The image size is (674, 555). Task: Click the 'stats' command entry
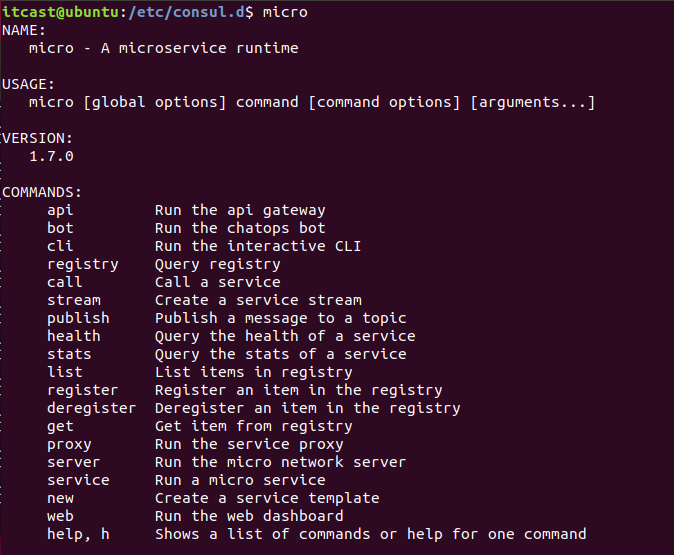[69, 354]
